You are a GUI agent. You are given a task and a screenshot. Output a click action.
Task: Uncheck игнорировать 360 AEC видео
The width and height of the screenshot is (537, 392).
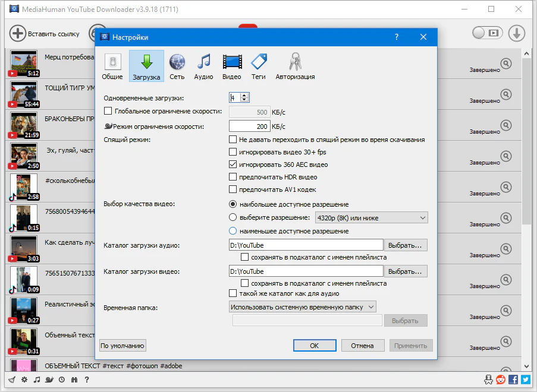[233, 165]
